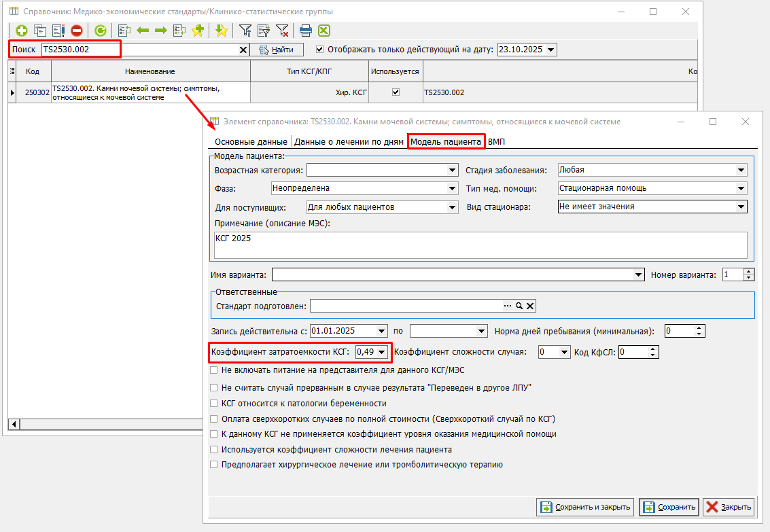Click the Excel export icon

pos(324,31)
